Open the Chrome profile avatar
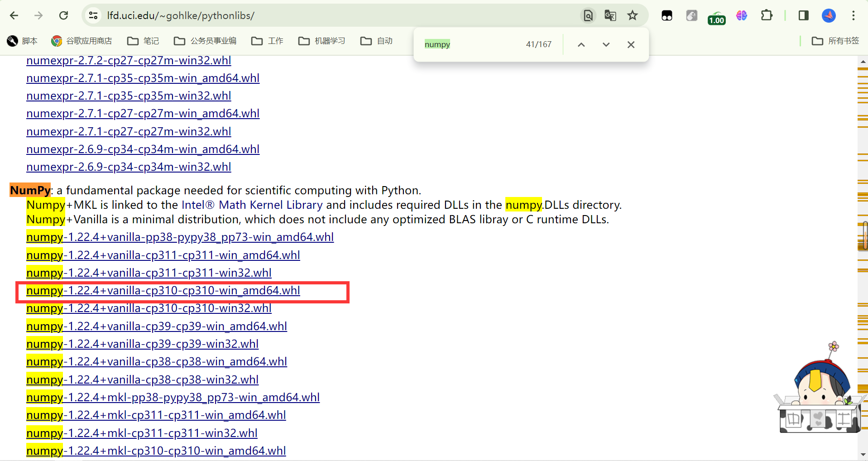Image resolution: width=868 pixels, height=461 pixels. (829, 16)
